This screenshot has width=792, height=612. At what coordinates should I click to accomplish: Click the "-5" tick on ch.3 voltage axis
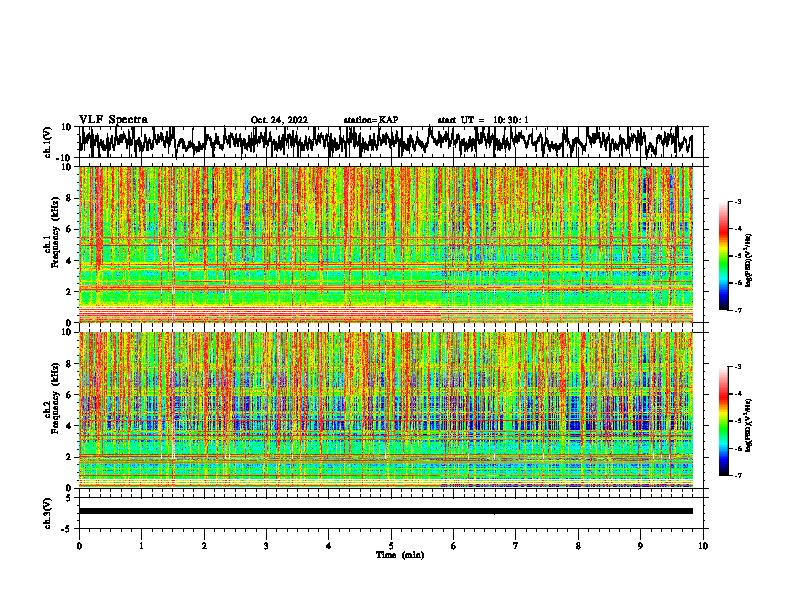pyautogui.click(x=67, y=529)
